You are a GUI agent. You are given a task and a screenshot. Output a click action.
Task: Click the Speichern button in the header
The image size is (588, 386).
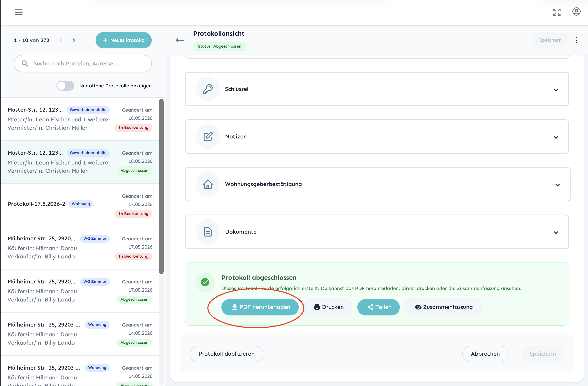tap(550, 40)
